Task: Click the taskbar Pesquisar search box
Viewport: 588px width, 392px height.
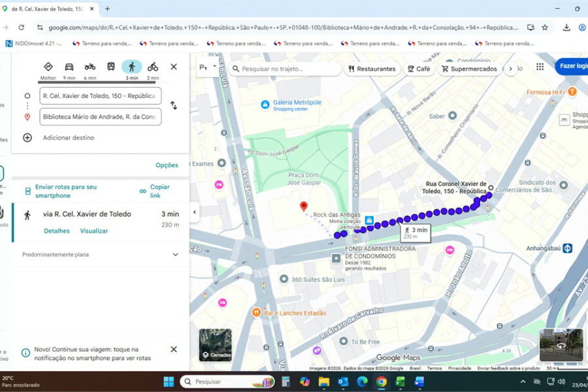Action: pos(227,382)
